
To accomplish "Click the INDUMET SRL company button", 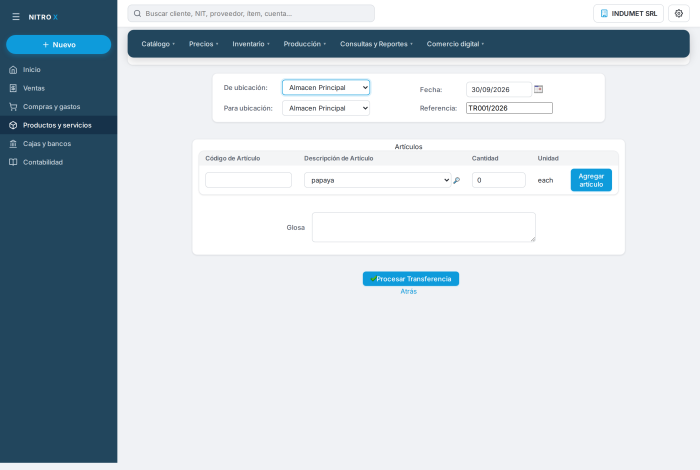I will 628,13.
